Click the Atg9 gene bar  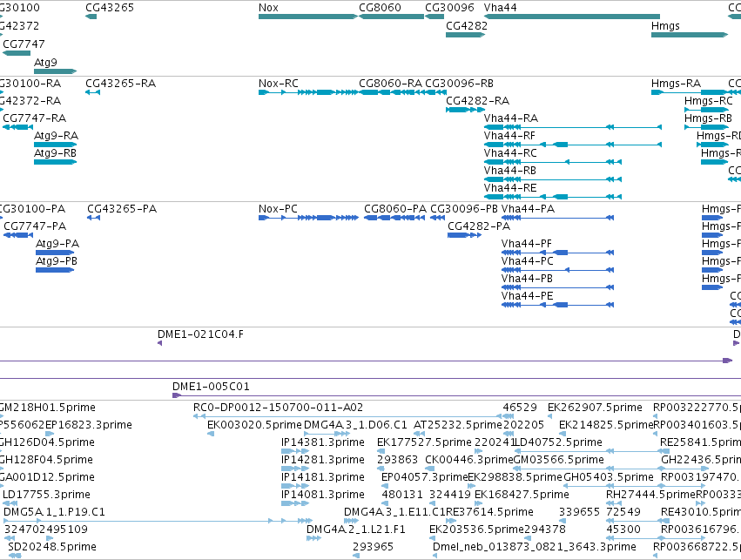tap(55, 71)
